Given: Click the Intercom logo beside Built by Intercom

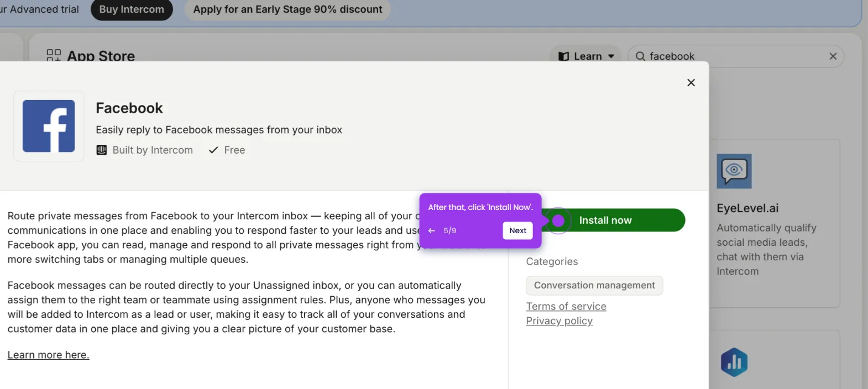Looking at the screenshot, I should (102, 150).
